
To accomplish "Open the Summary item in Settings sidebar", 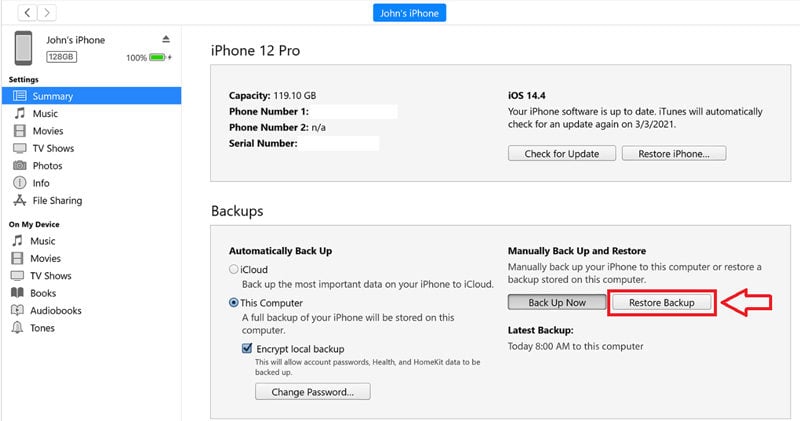I will (x=51, y=96).
